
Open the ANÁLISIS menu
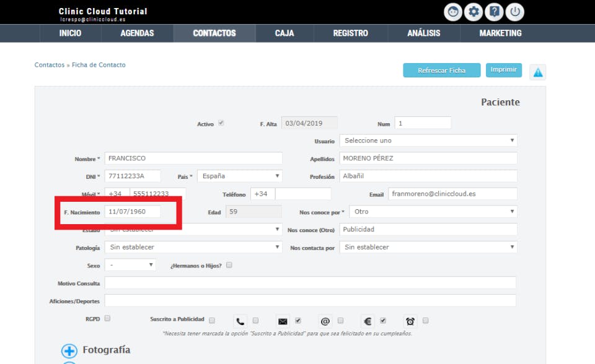tap(424, 33)
